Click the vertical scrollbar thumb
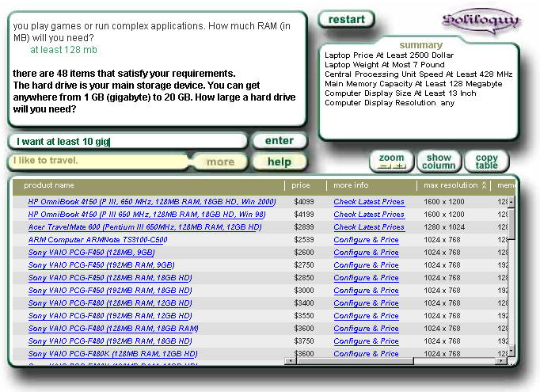 coord(511,224)
